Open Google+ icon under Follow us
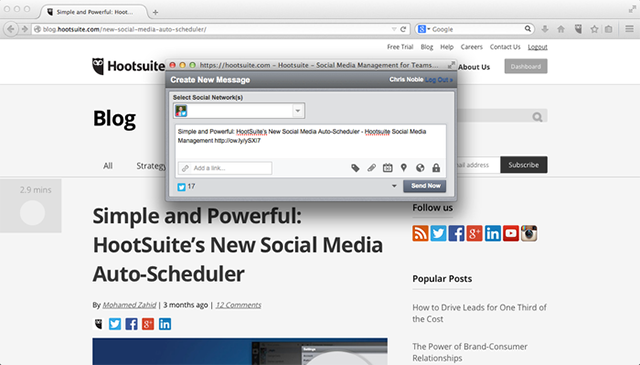 (x=474, y=234)
